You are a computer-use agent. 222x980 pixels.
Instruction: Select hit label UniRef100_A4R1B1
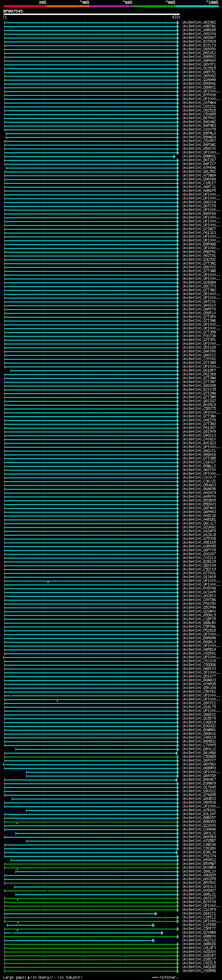[199, 519]
